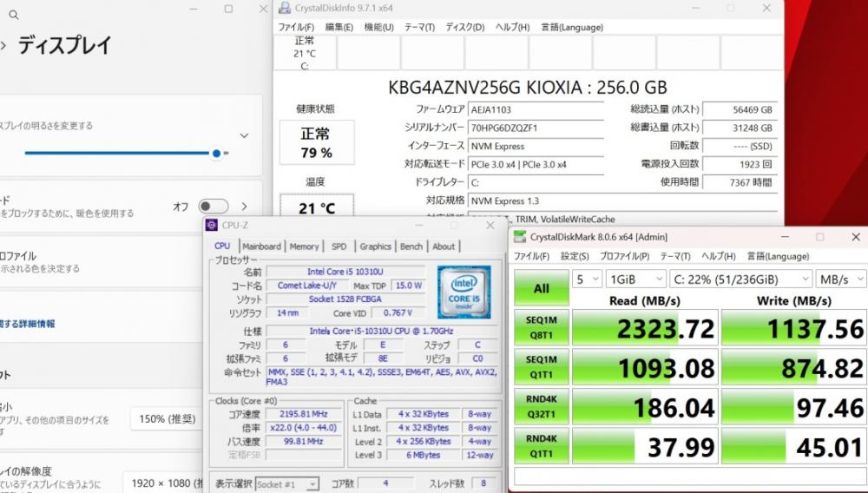Screen dimensions: 868x493
Task: Open テーマ(T) menu in CrystalDiskInfo
Action: click(419, 27)
